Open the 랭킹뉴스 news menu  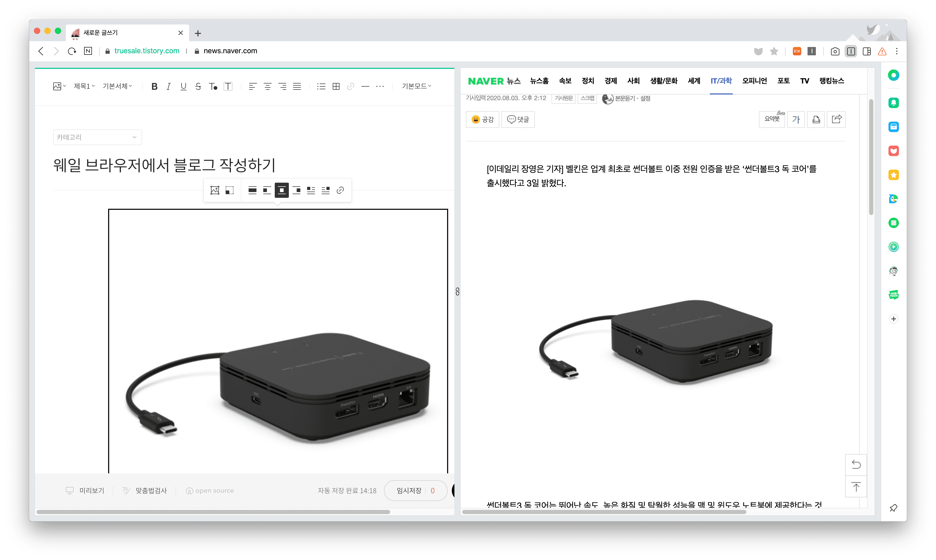point(832,81)
